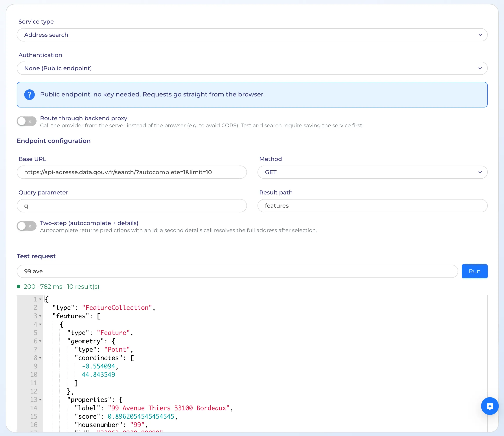The width and height of the screenshot is (504, 436).
Task: Collapse the features array at line 3
Action: [x=40, y=316]
